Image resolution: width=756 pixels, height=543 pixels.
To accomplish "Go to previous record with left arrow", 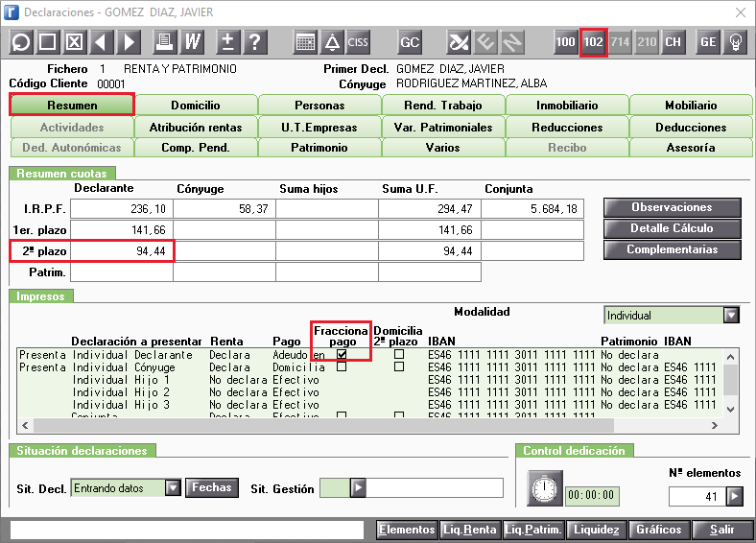I will click(102, 42).
